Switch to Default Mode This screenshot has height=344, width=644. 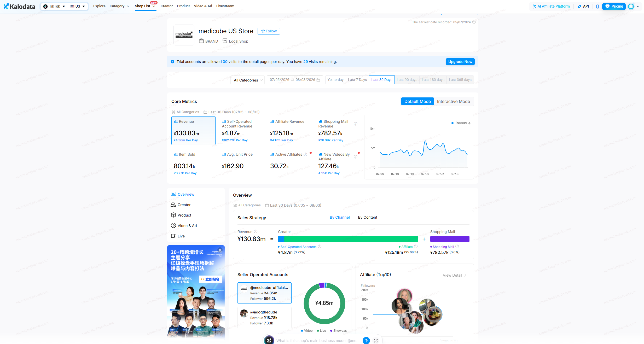(417, 101)
